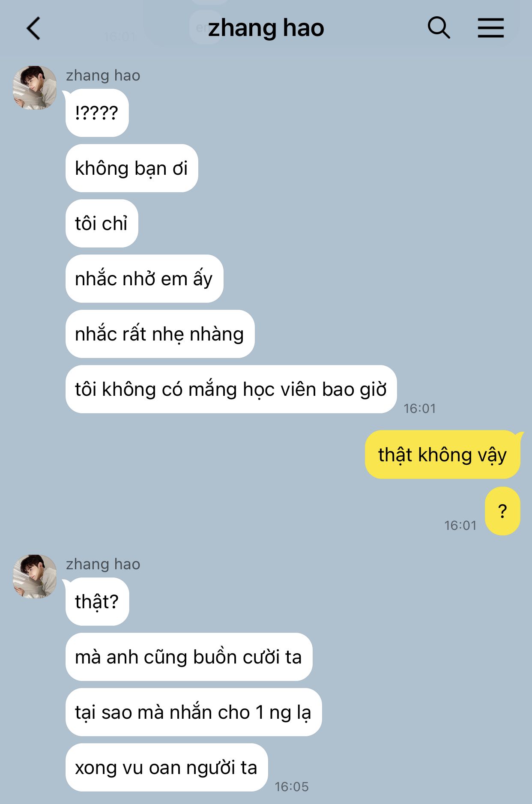The height and width of the screenshot is (804, 532).
Task: Tap sender name above '!????' message
Action: pyautogui.click(x=103, y=75)
